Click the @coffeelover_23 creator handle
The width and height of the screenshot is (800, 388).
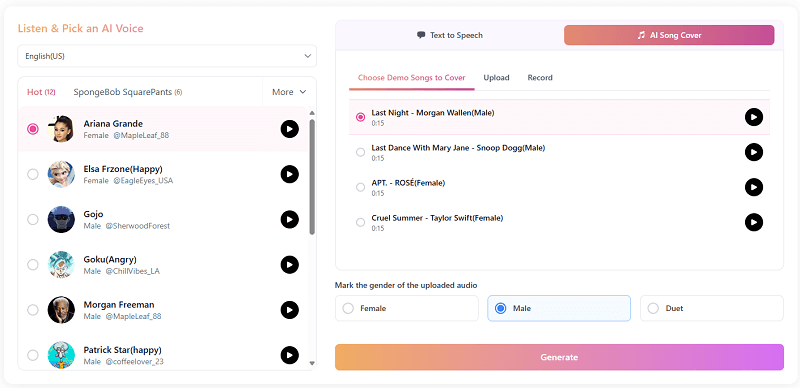[x=134, y=361]
